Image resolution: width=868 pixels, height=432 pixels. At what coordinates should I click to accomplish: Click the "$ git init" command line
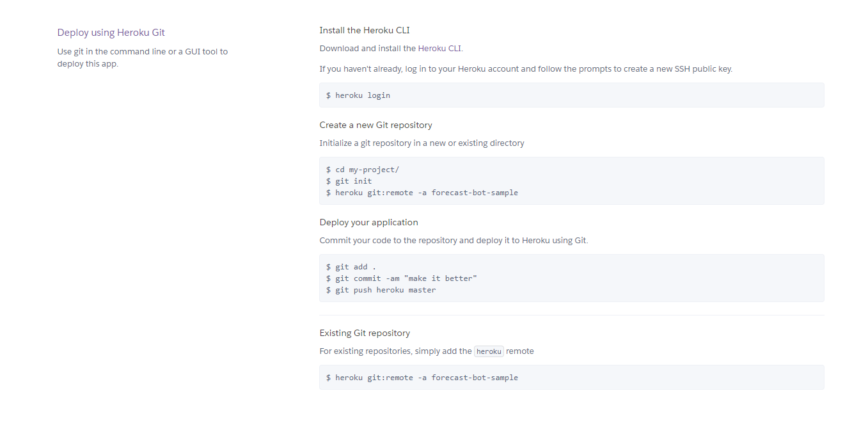point(349,181)
